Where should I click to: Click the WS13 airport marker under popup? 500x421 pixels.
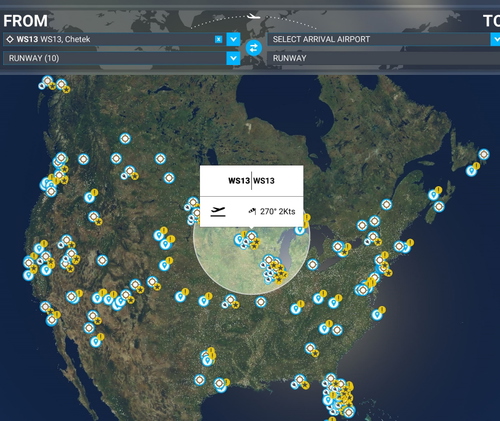point(252,236)
